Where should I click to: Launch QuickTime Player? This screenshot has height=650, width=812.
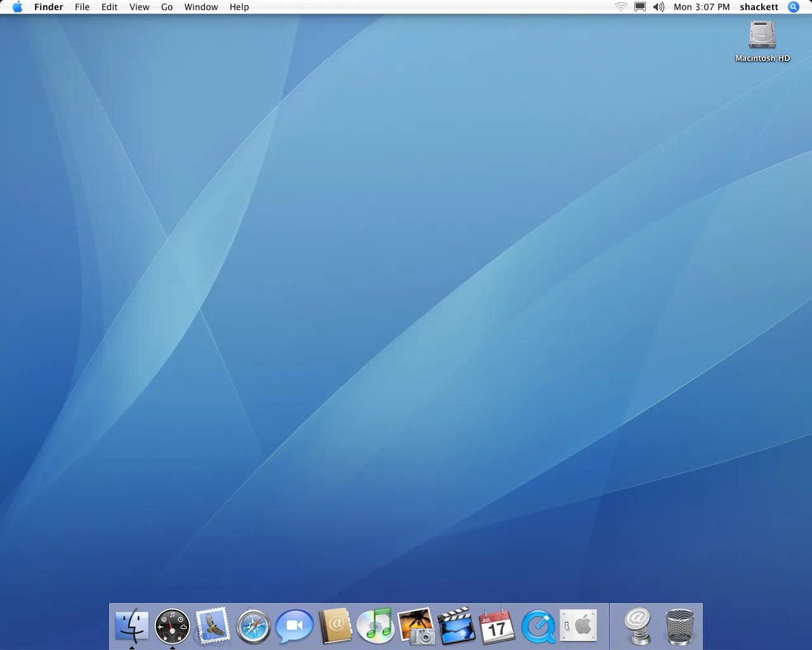pyautogui.click(x=539, y=626)
